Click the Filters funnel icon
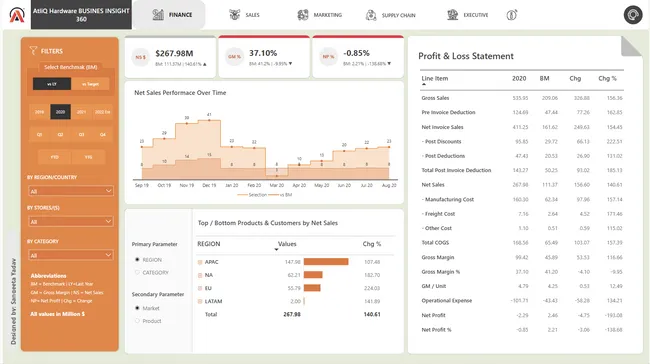Screen dimensions: 650x364 33,51
